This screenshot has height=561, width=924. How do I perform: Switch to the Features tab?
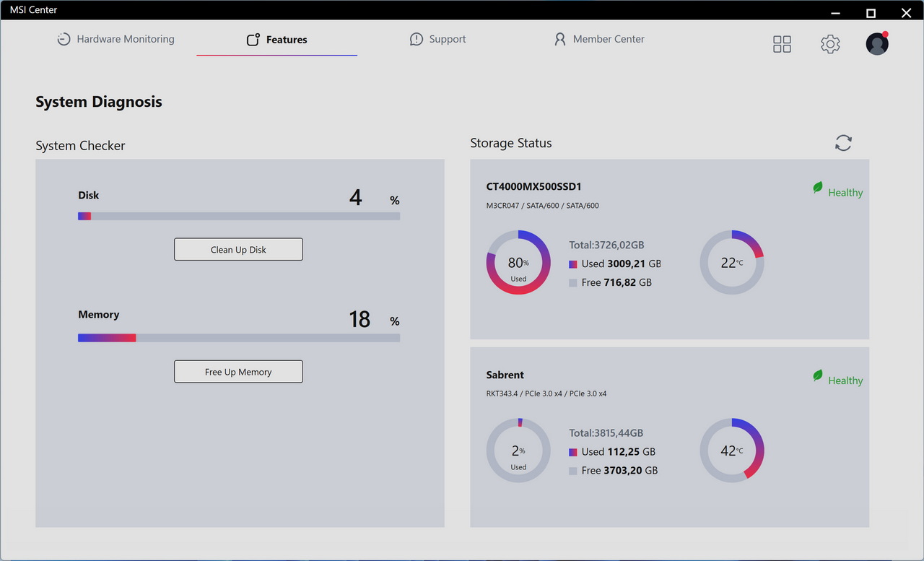(x=277, y=40)
